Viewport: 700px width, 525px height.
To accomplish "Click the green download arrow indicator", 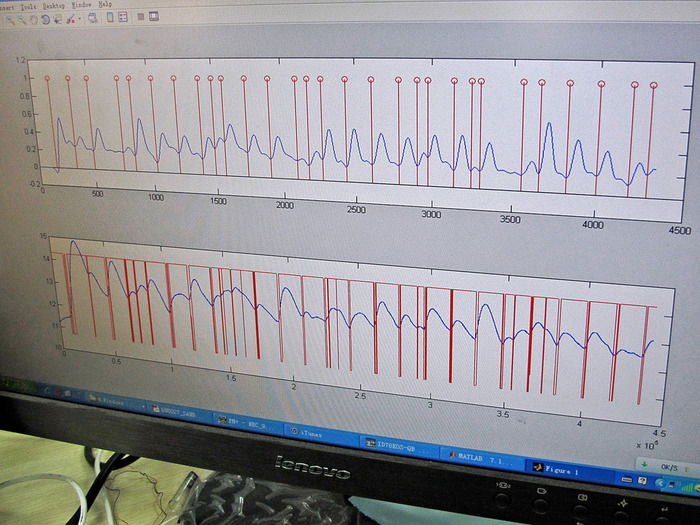I will pos(644,464).
